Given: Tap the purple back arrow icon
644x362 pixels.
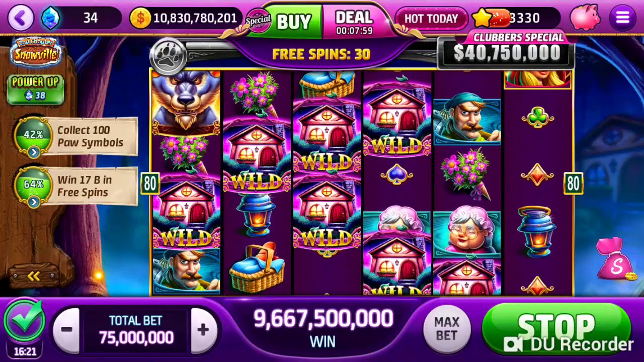Looking at the screenshot, I should point(21,18).
